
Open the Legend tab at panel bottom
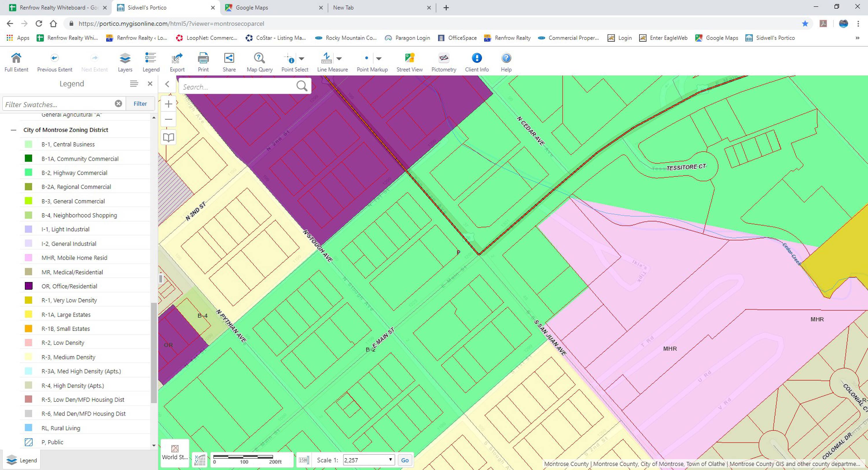[22, 460]
